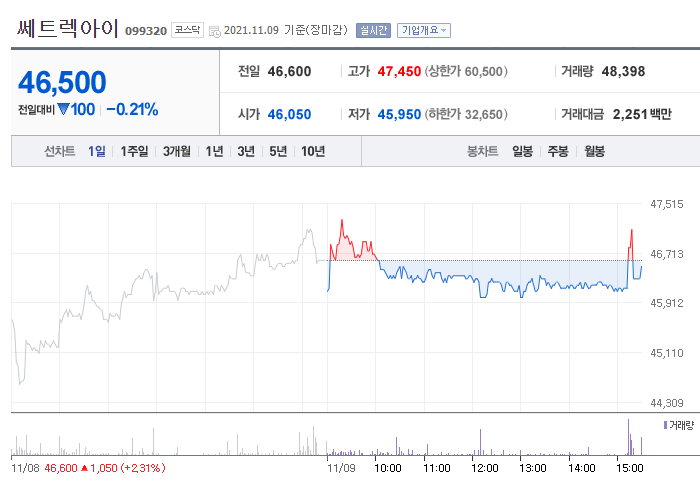Click the 47,515 axis label
The image size is (700, 483).
[667, 204]
